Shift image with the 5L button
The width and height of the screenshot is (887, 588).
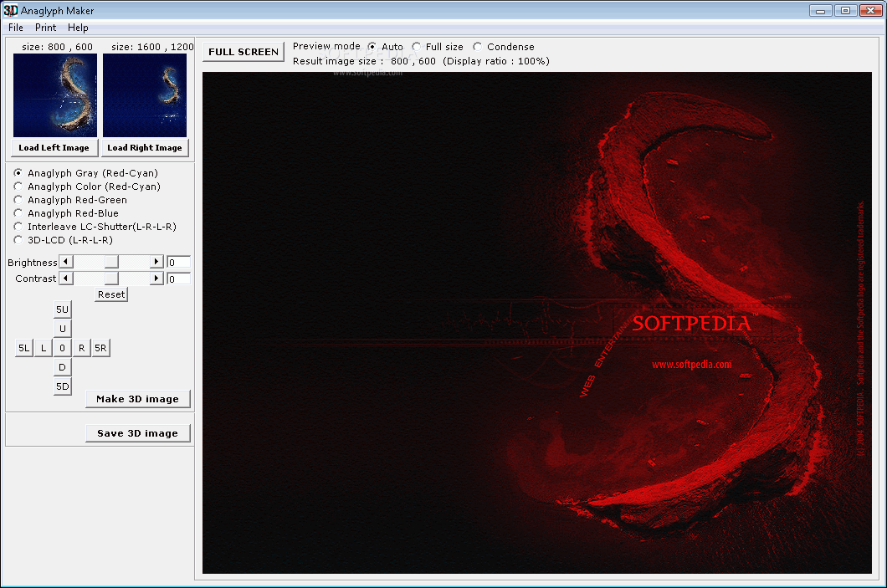[x=23, y=348]
